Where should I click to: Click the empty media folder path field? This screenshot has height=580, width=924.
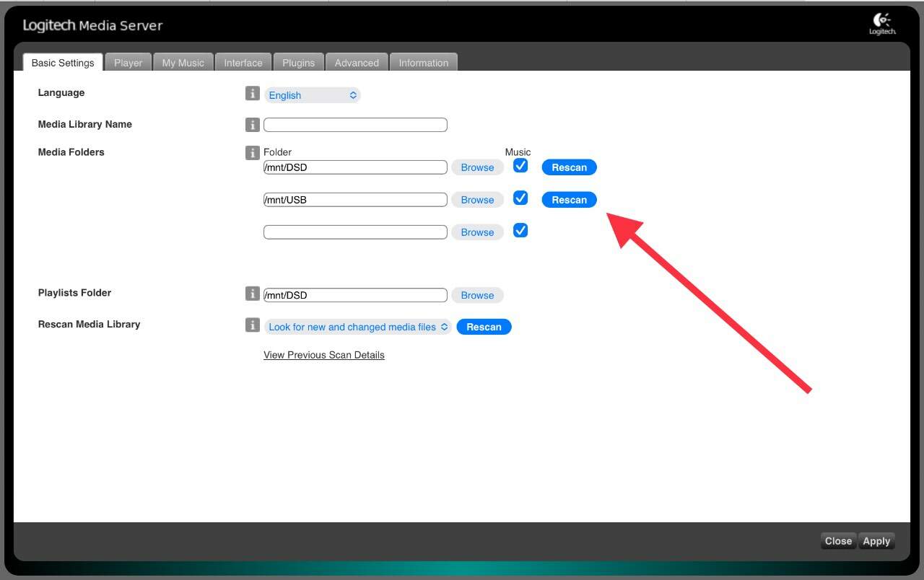coord(355,232)
